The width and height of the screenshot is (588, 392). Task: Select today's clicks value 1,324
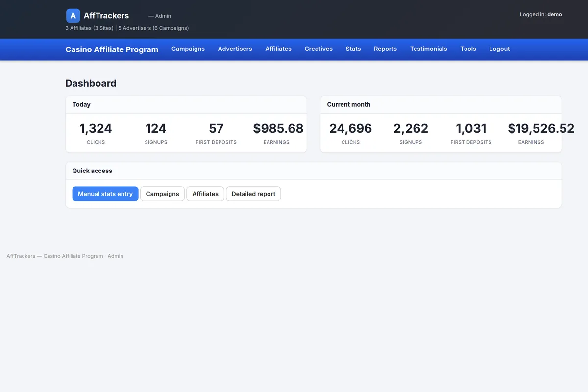click(x=96, y=128)
